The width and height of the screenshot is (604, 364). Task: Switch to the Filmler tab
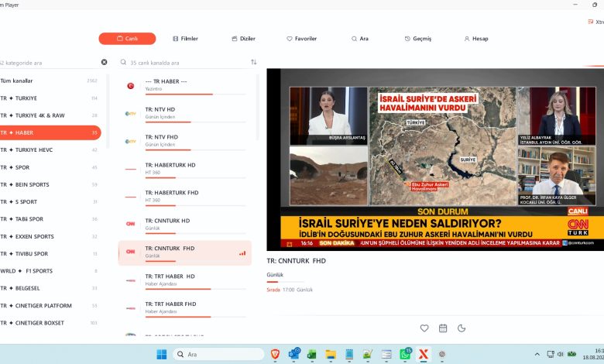[185, 39]
